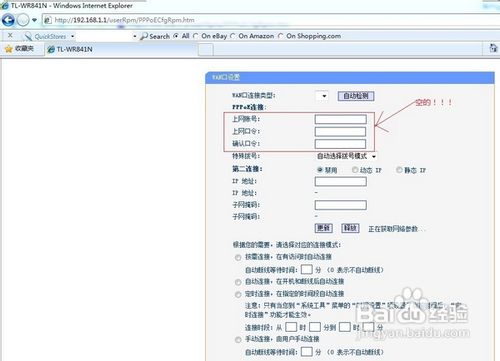Click the browser Back arrow button
The image size is (500, 361).
pos(8,20)
